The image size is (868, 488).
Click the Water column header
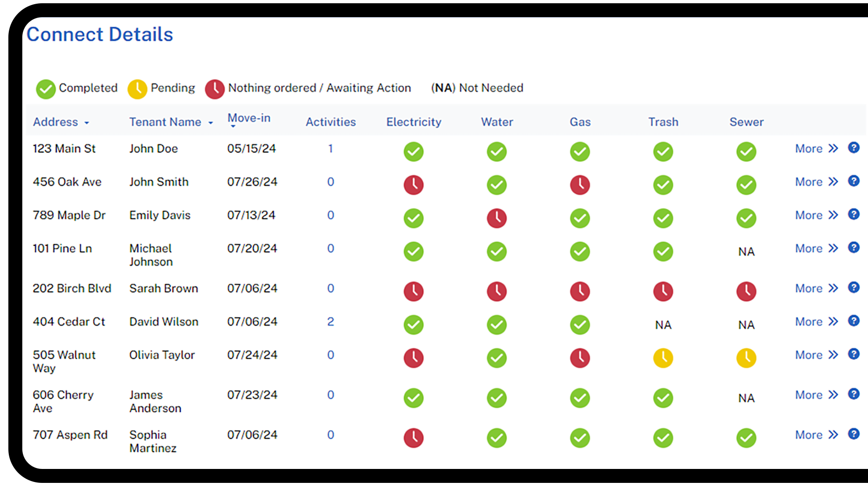coord(497,122)
